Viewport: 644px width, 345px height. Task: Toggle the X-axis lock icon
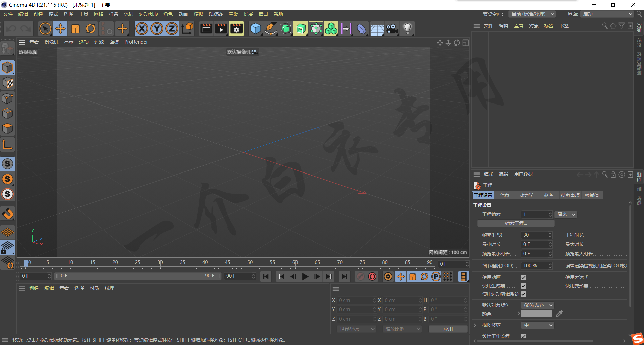pos(142,29)
